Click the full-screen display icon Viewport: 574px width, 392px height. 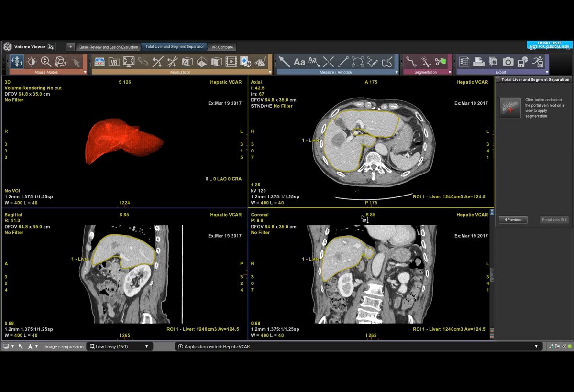click(129, 62)
